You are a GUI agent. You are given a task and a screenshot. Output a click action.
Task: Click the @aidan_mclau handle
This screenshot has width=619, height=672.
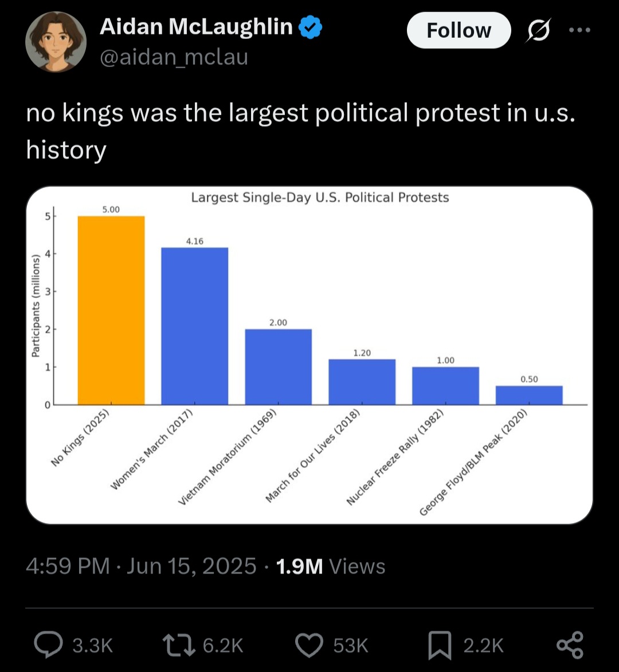[x=174, y=57]
